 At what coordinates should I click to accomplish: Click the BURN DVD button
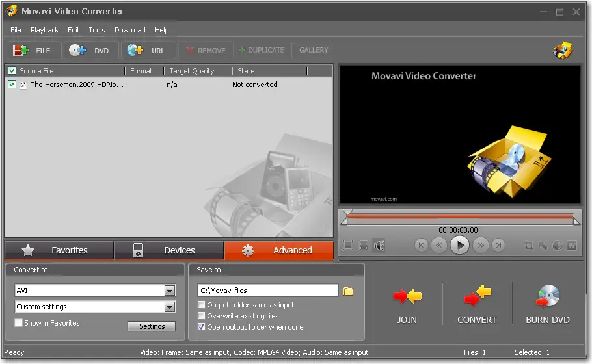548,305
